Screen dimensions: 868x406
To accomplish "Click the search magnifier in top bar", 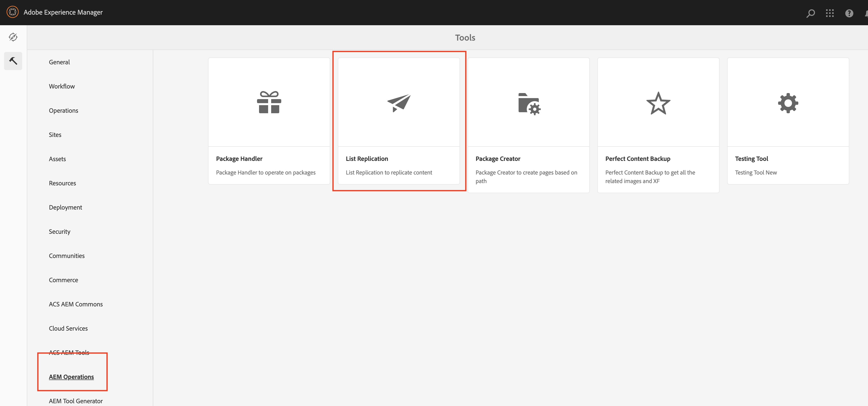I will tap(810, 13).
